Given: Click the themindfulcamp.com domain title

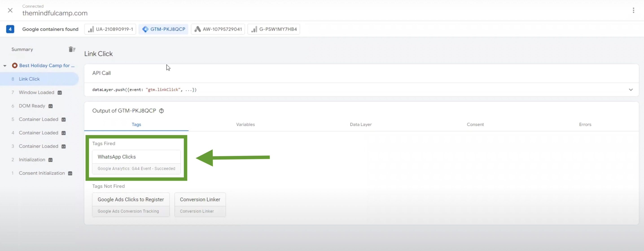Looking at the screenshot, I should click(55, 13).
